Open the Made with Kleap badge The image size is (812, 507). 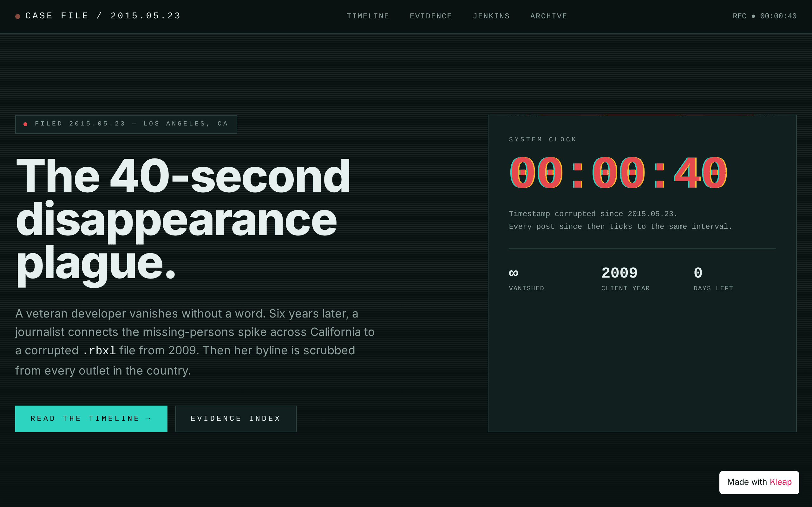coord(759,482)
